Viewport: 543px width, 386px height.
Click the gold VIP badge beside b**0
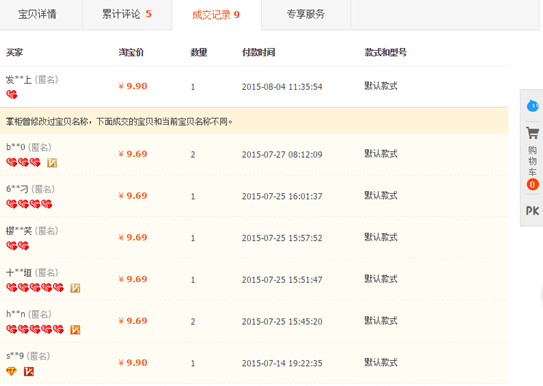pyautogui.click(x=52, y=163)
